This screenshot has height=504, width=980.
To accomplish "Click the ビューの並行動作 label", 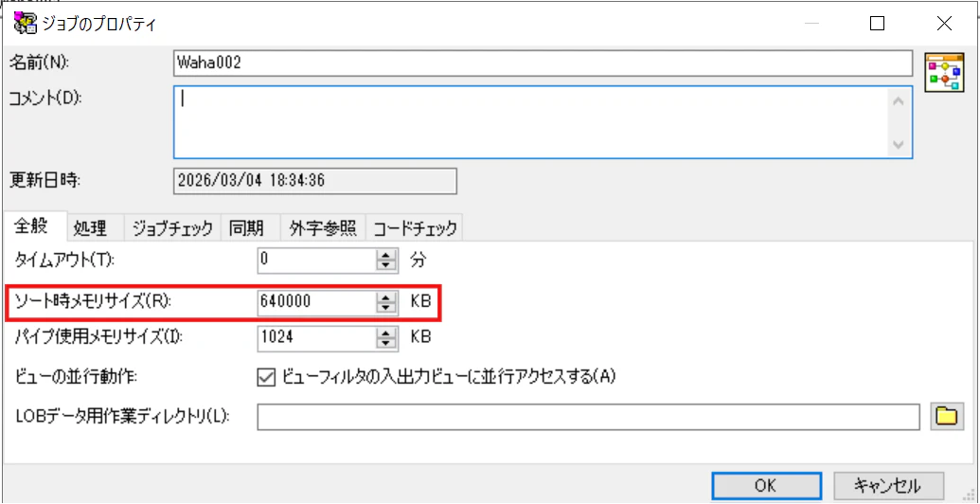I will click(77, 377).
